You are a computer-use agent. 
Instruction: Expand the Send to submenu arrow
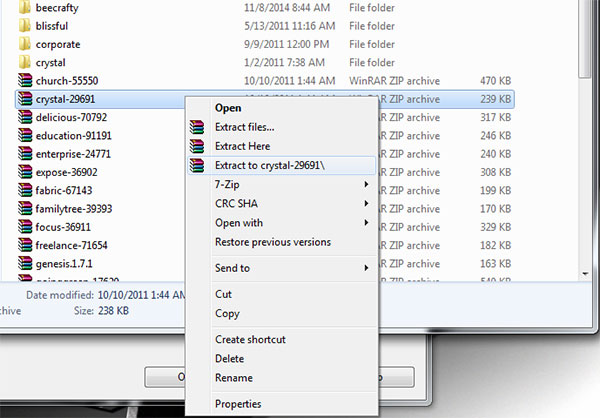click(366, 268)
